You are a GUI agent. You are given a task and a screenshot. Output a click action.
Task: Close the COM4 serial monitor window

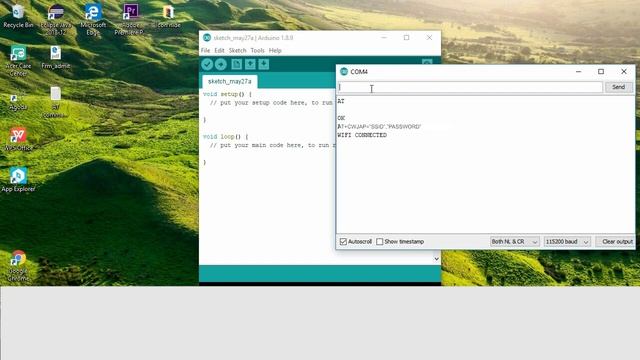[x=624, y=71]
